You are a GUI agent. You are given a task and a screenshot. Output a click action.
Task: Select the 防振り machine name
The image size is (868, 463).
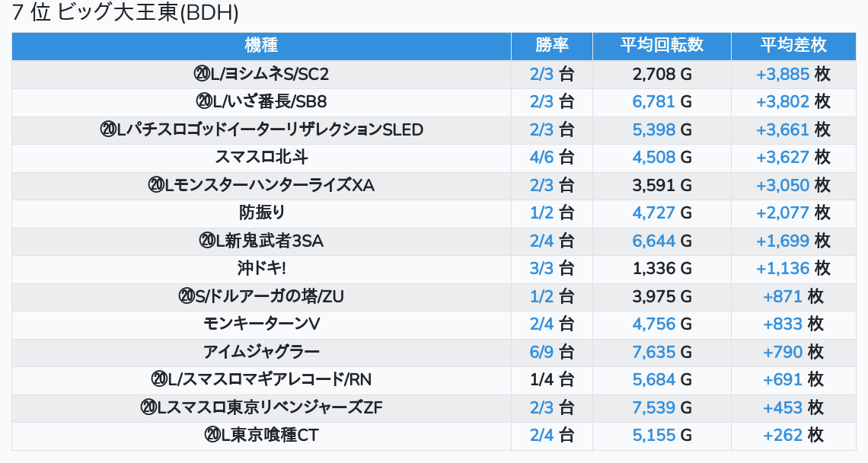[x=261, y=213]
